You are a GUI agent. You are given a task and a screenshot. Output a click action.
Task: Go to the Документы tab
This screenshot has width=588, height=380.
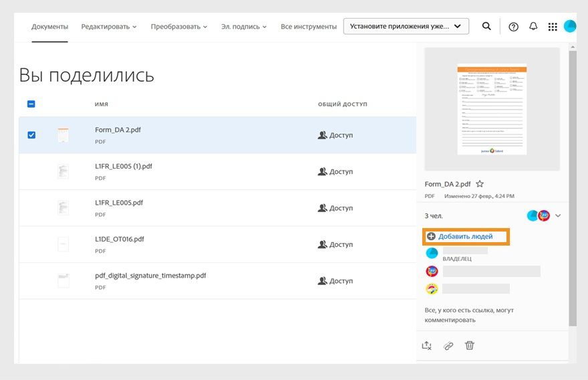coord(50,27)
